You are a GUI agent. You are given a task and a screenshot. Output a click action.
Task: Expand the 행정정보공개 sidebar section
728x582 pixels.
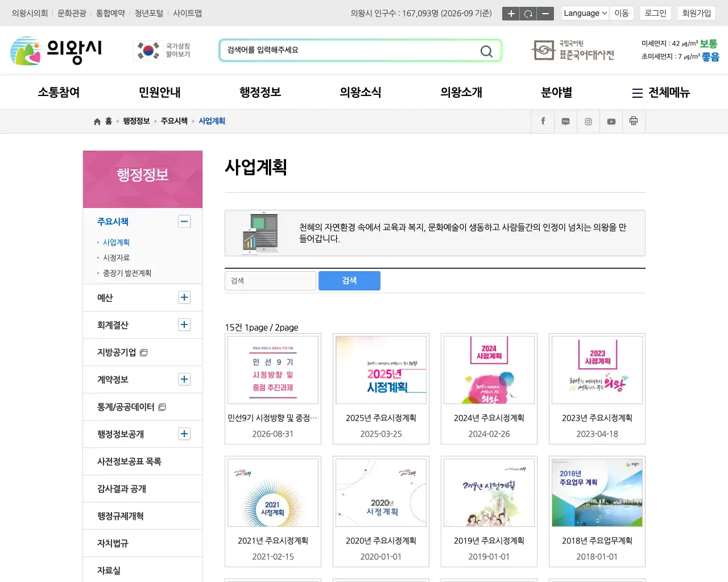pyautogui.click(x=184, y=434)
